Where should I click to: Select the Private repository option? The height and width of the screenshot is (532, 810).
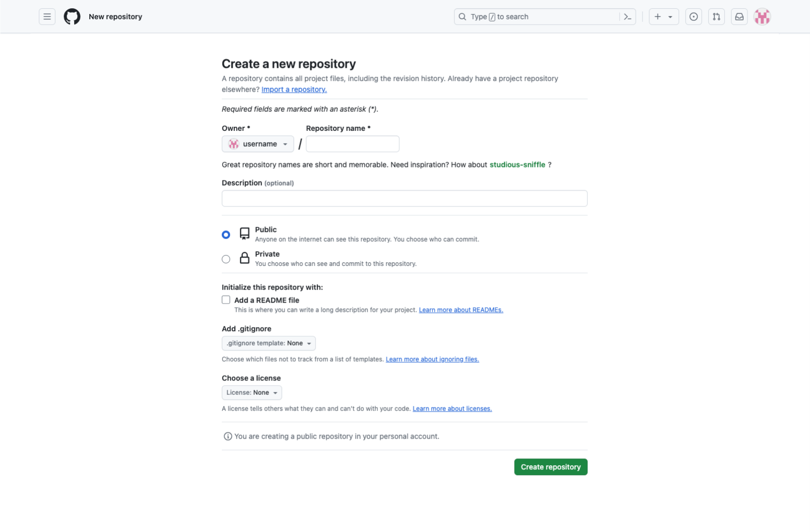pos(225,259)
